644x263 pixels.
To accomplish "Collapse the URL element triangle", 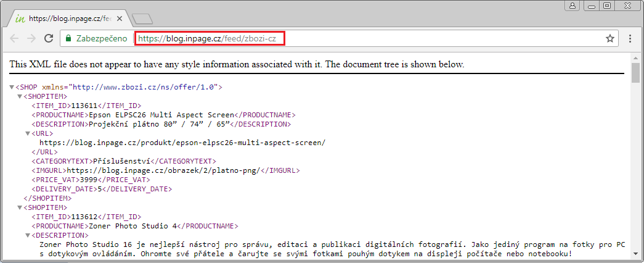I will click(x=28, y=133).
